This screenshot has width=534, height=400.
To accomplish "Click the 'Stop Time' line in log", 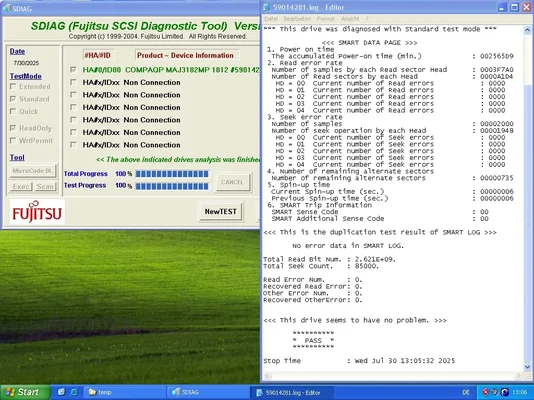I will pos(359,361).
